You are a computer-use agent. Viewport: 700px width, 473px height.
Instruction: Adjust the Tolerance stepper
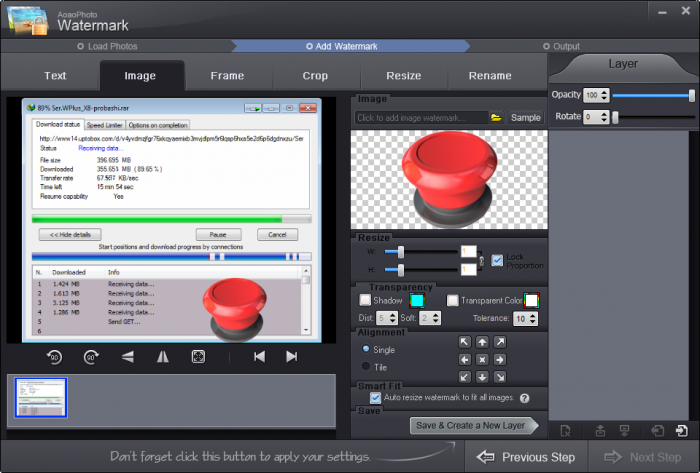coord(533,319)
